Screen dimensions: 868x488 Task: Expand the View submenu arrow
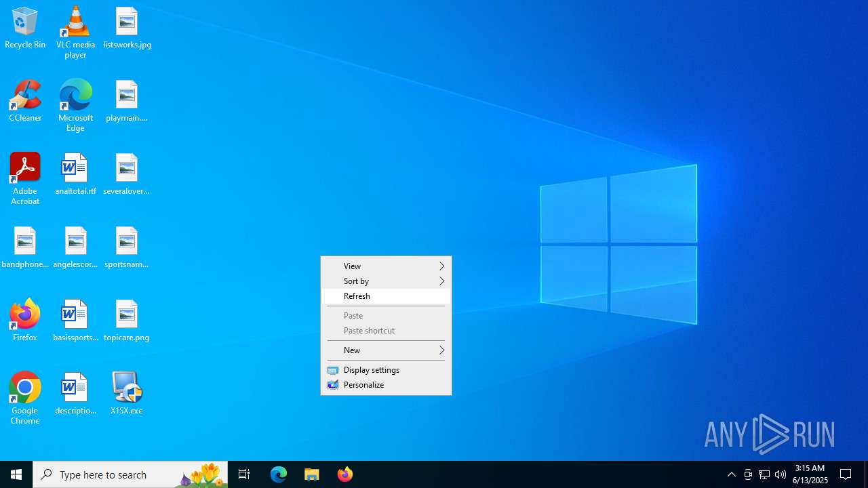pos(441,266)
